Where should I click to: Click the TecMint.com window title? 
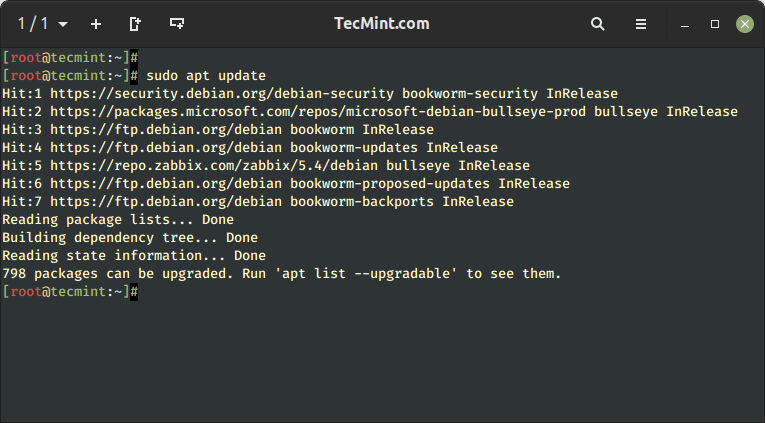(382, 23)
